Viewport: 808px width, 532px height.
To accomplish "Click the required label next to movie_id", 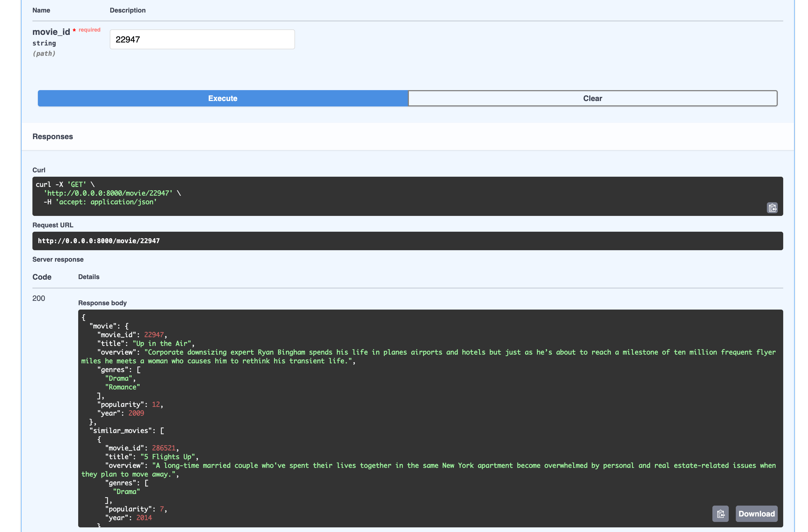I will pyautogui.click(x=89, y=30).
